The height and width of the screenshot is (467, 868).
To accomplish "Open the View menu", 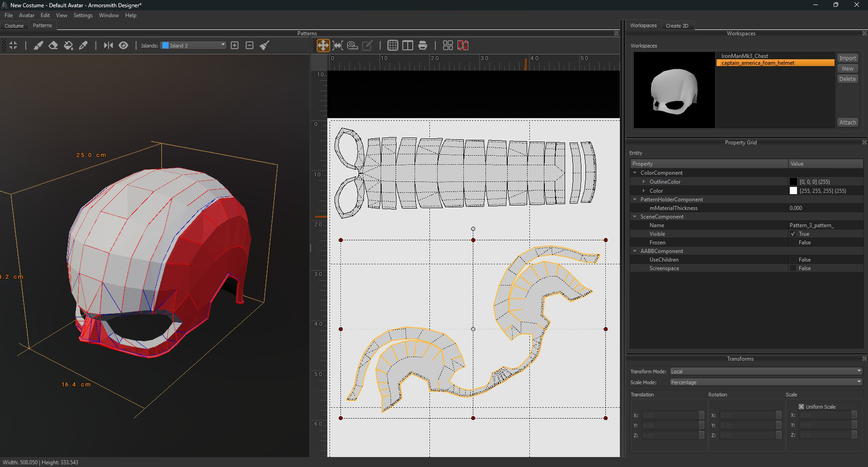I will pos(61,15).
